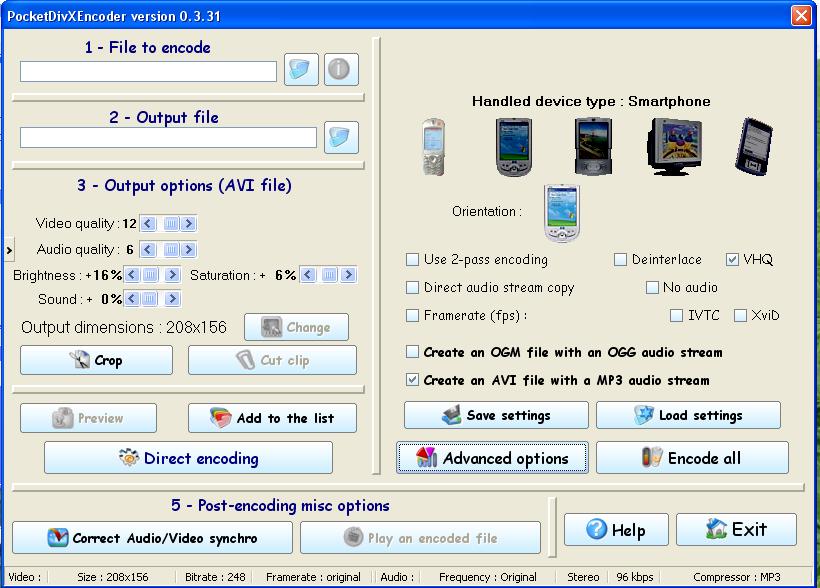
Task: Click 'Frequency : Original' in status bar
Action: [487, 577]
